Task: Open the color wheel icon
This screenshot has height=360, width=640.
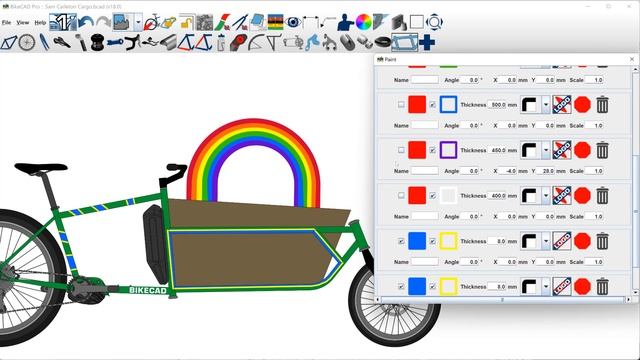Action: (363, 22)
